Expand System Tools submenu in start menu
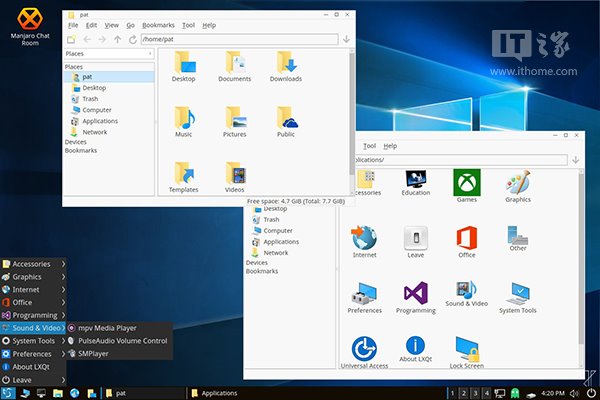The width and height of the screenshot is (600, 400). pos(33,341)
